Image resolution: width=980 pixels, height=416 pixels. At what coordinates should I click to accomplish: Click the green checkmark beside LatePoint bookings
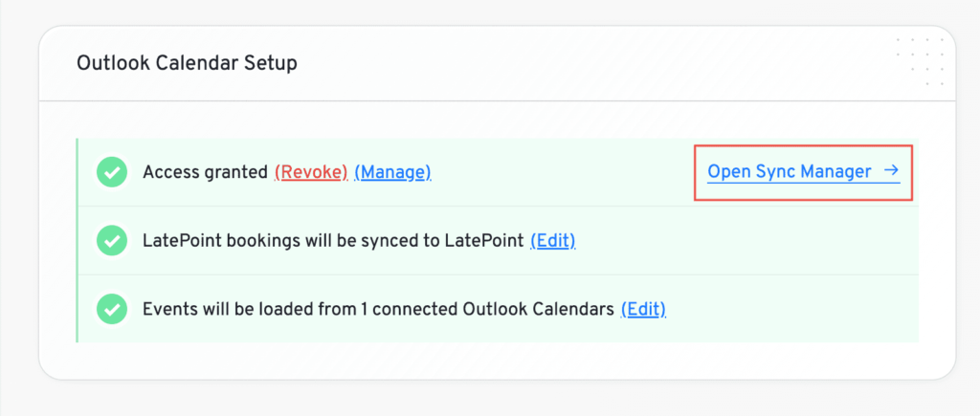[113, 241]
